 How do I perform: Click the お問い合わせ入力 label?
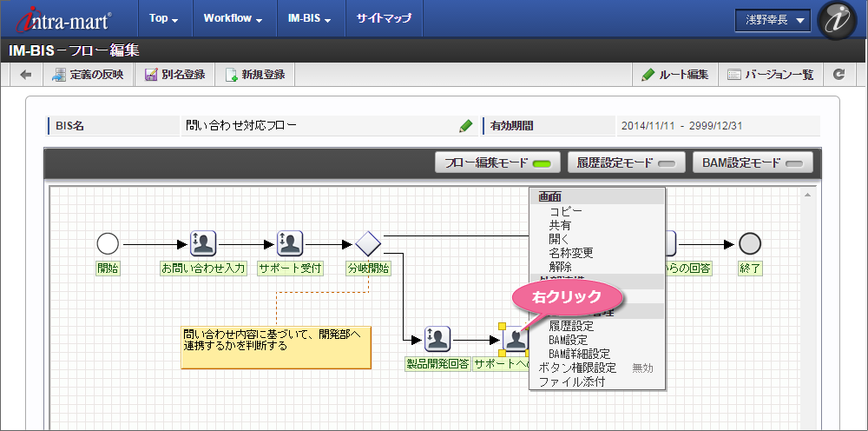click(203, 269)
